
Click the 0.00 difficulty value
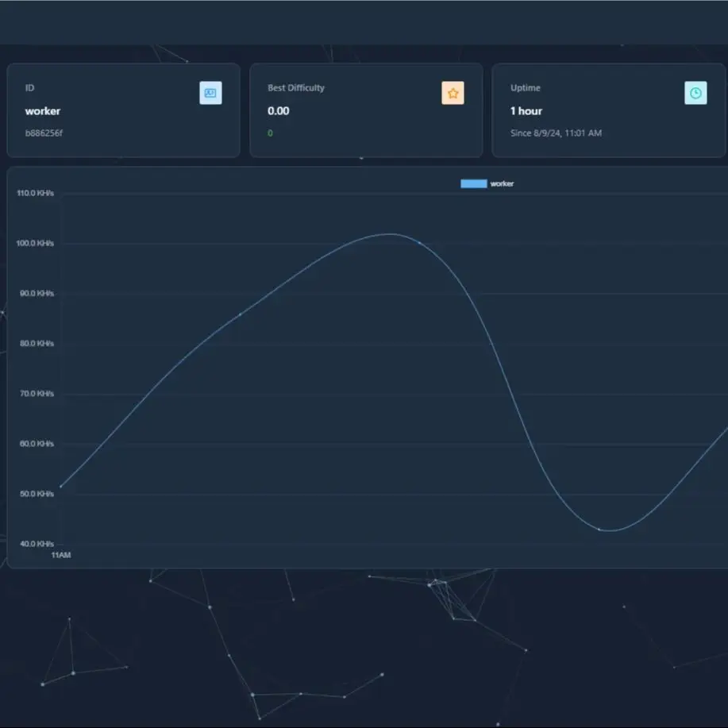[278, 111]
